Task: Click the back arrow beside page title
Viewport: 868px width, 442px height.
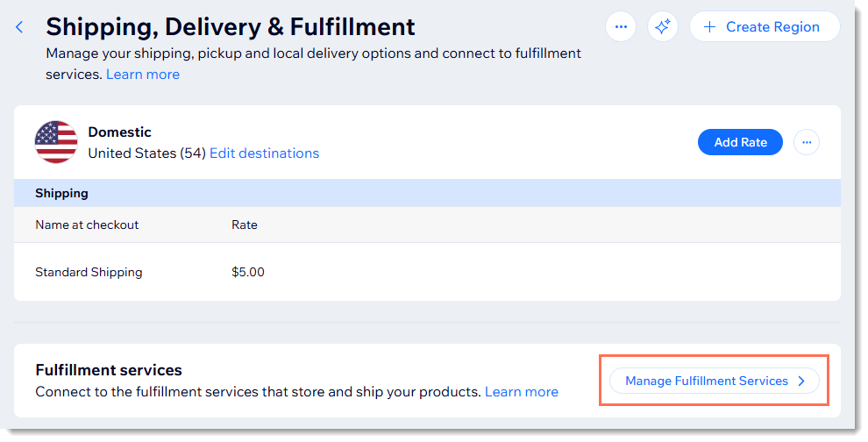Action: [19, 27]
